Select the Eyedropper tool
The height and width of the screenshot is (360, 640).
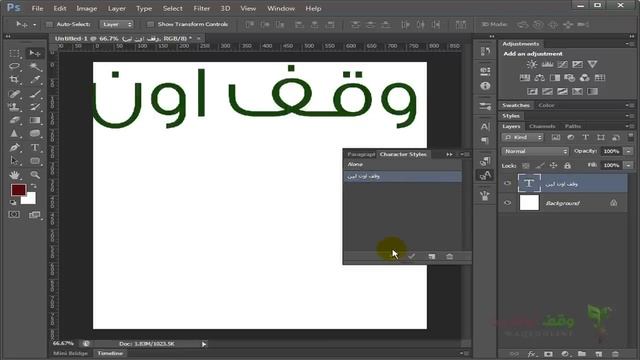point(35,80)
